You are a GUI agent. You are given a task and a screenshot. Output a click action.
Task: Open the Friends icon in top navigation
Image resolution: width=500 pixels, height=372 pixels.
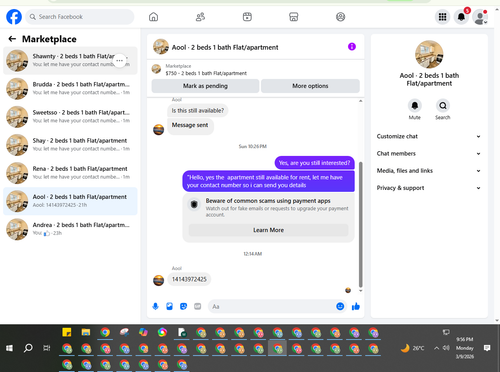coord(200,17)
